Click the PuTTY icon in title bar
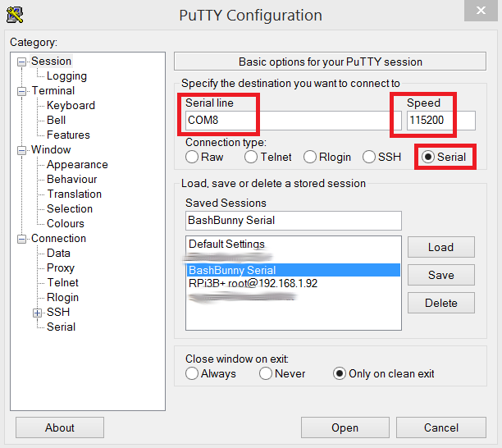This screenshot has height=448, width=502. pyautogui.click(x=15, y=15)
